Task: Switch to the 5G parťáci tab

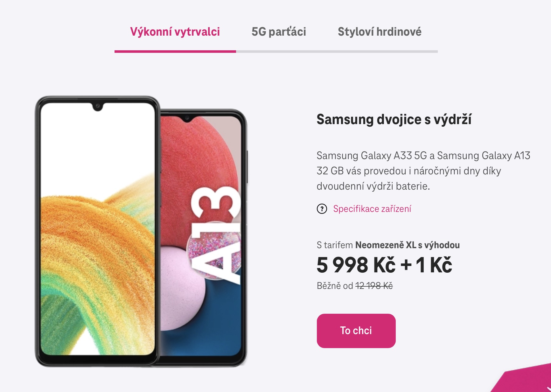Action: coord(279,32)
